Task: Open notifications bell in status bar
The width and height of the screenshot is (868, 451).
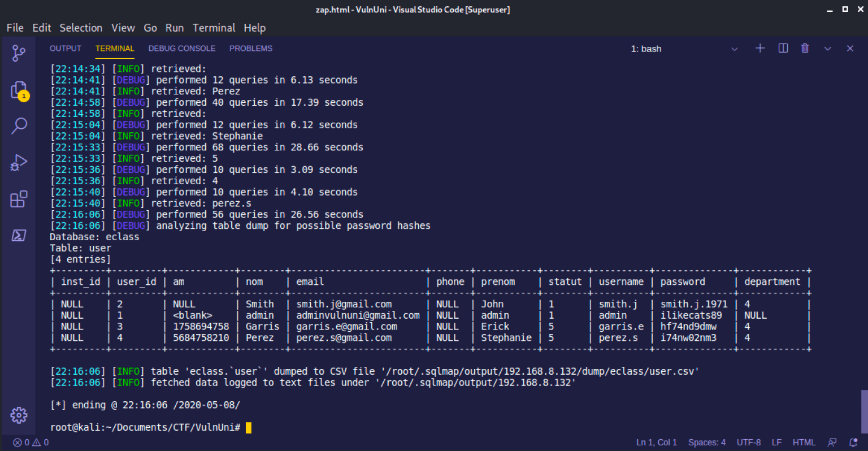Action: coord(853,443)
